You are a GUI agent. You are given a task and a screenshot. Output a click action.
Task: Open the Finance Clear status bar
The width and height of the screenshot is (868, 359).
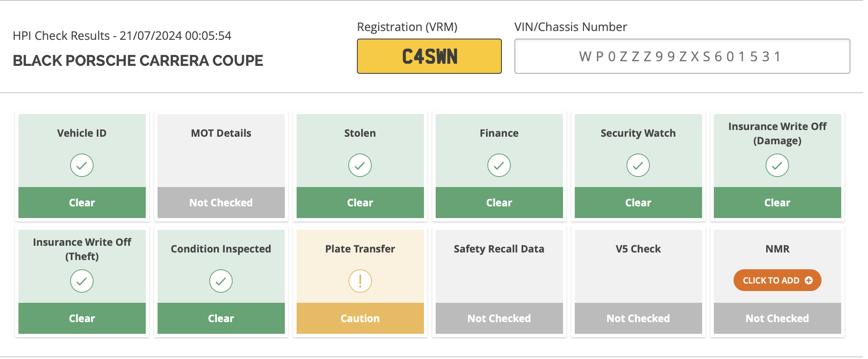(499, 203)
